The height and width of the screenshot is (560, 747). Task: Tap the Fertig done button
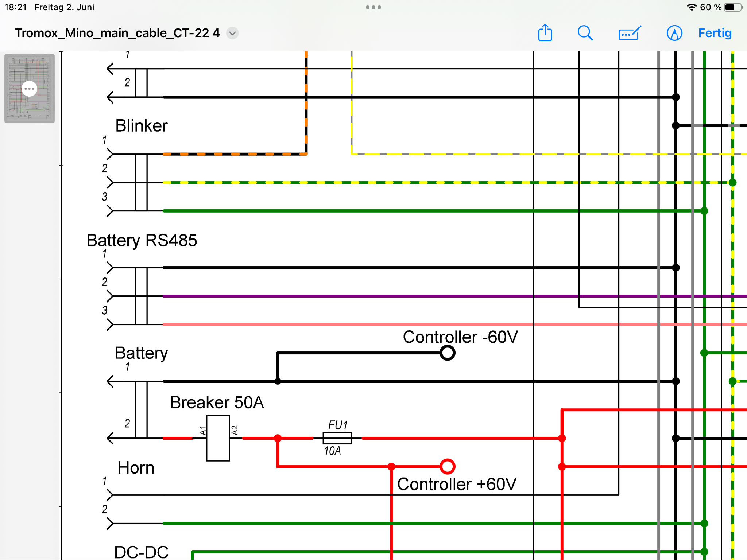715,33
